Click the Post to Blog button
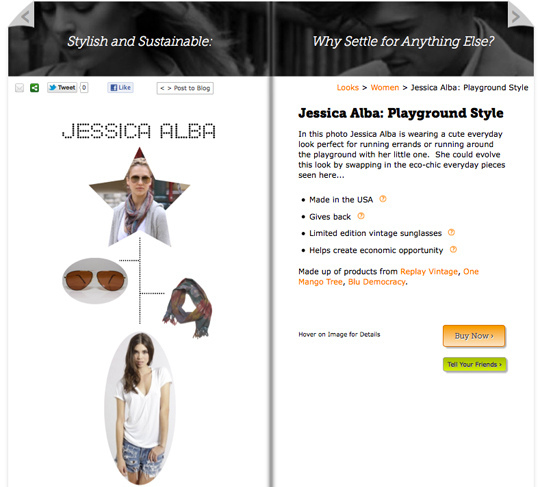The height and width of the screenshot is (487, 540). (x=185, y=88)
